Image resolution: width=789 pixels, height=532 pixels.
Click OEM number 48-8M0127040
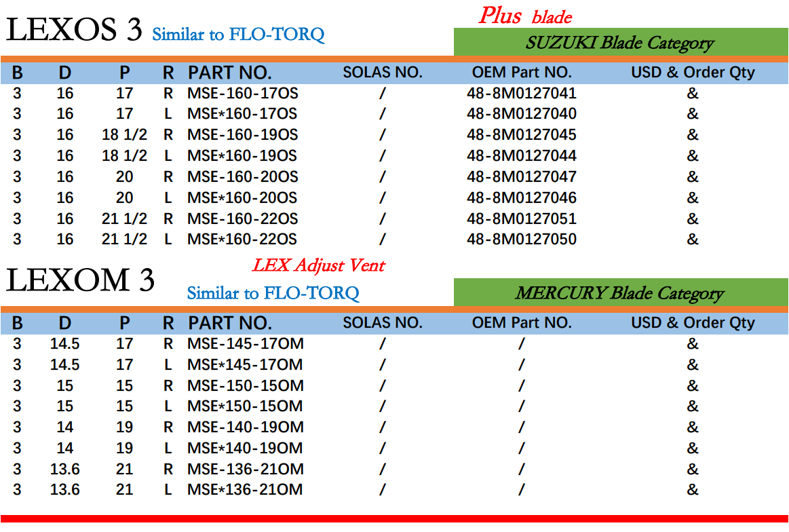coord(522,114)
